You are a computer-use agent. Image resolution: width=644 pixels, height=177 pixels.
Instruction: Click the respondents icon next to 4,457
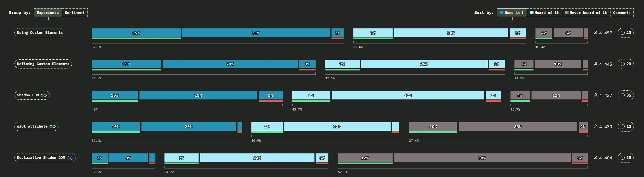(595, 33)
